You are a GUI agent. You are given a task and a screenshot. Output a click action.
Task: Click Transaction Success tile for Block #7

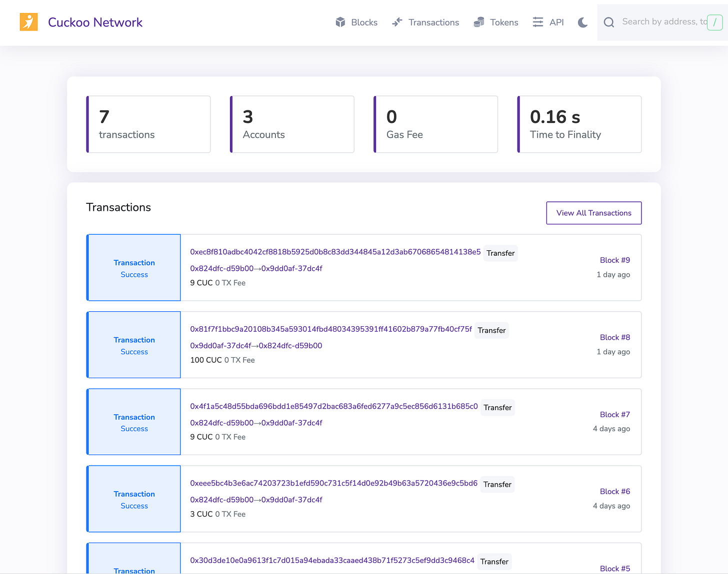(x=134, y=422)
